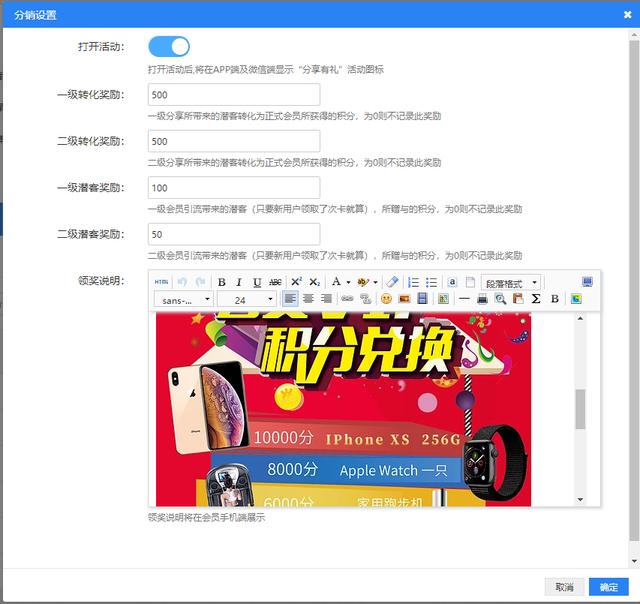The width and height of the screenshot is (640, 604).
Task: Click the select-all 'a' icon
Action: coord(452,282)
